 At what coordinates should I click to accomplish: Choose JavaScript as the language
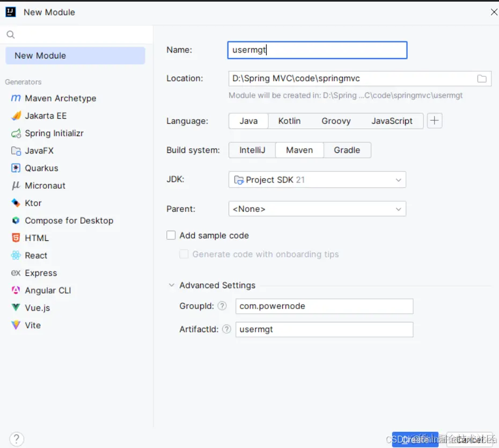392,121
